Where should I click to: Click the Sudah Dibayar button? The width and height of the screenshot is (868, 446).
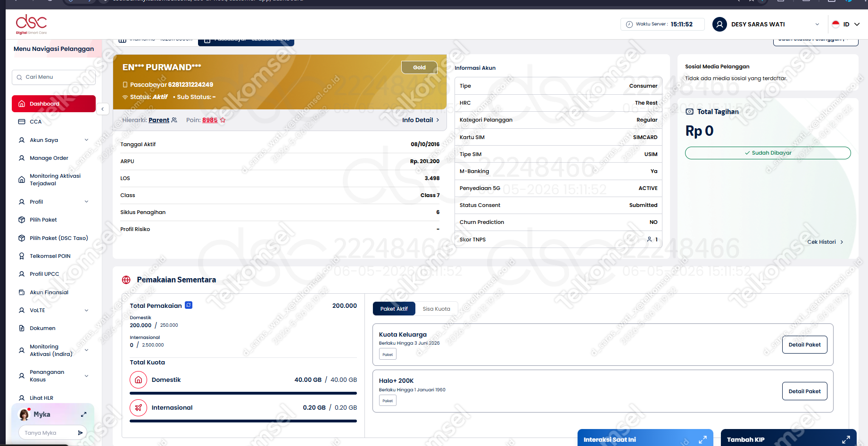pyautogui.click(x=768, y=153)
